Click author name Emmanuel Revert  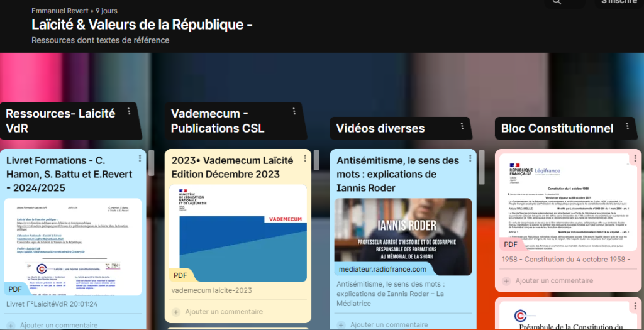point(60,11)
